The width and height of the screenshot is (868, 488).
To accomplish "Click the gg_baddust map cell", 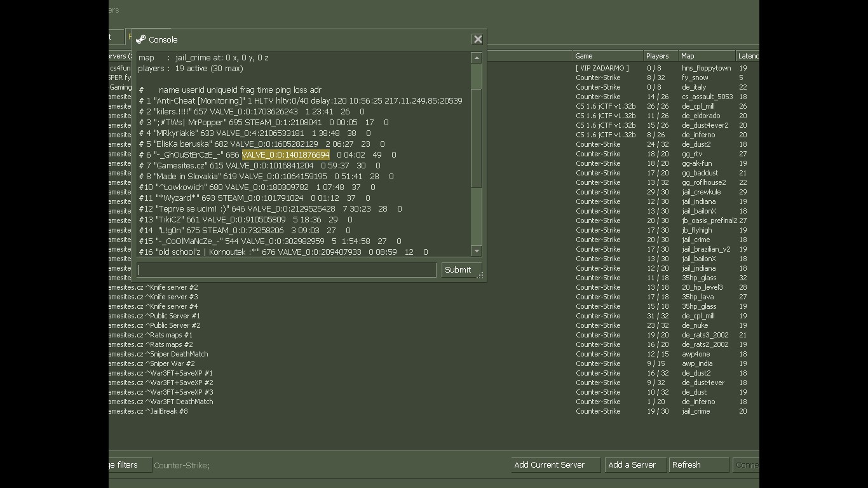I will click(x=700, y=173).
